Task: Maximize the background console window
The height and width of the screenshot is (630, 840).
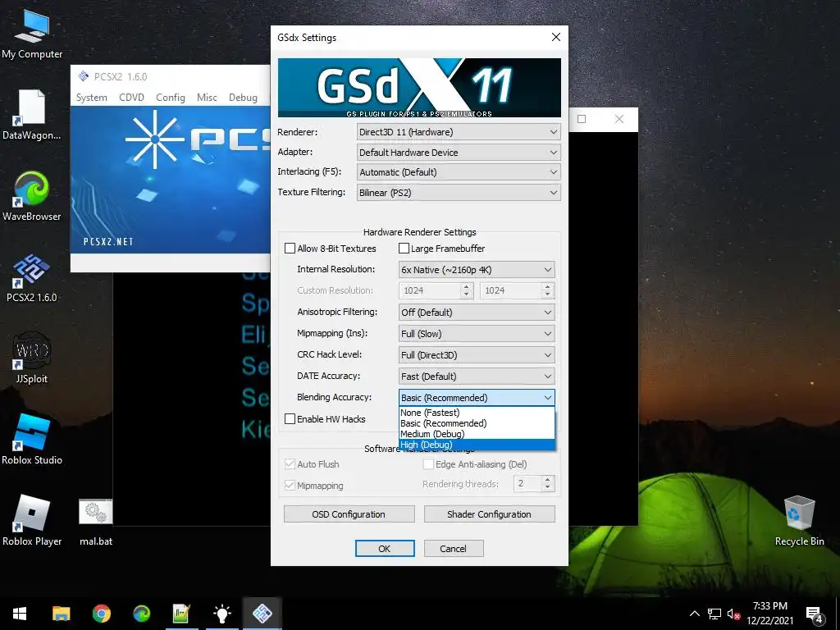Action: coord(582,119)
